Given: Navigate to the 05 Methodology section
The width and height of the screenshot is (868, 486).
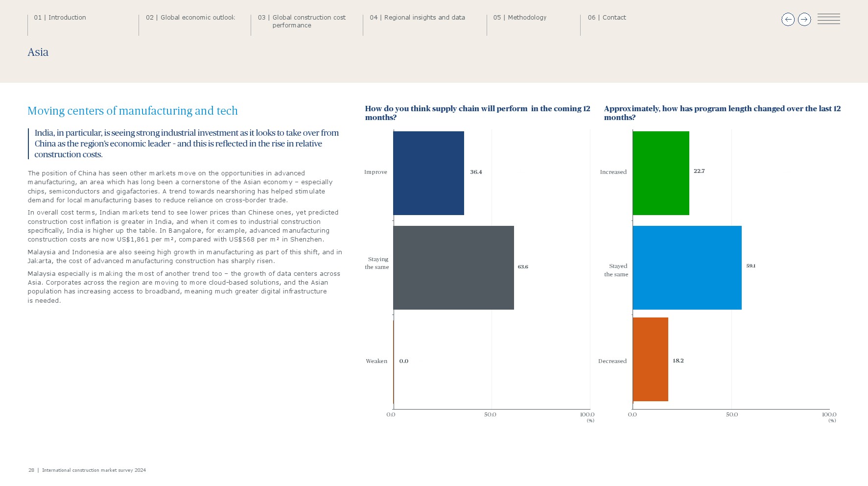Looking at the screenshot, I should 519,18.
